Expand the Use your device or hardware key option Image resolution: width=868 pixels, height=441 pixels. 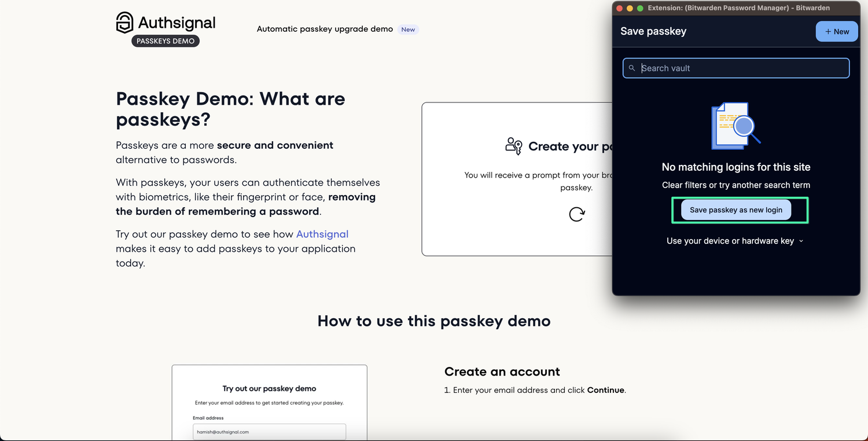click(x=735, y=241)
